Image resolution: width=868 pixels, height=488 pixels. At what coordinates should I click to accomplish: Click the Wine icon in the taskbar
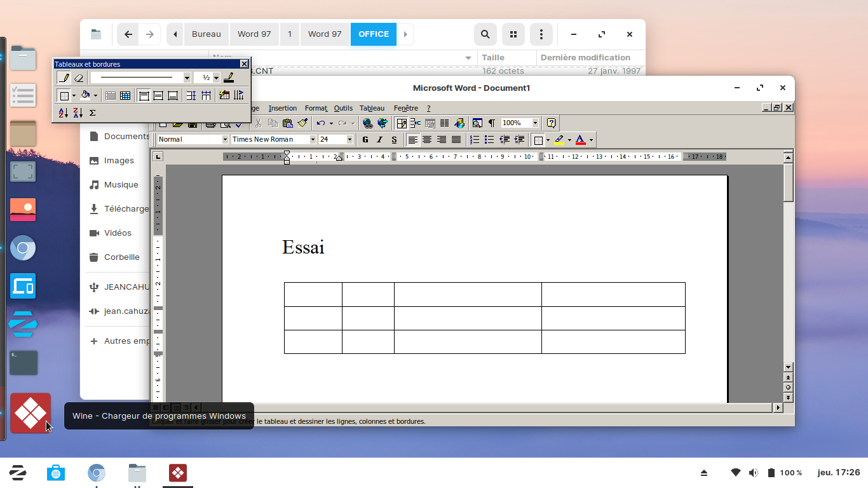[x=178, y=473]
